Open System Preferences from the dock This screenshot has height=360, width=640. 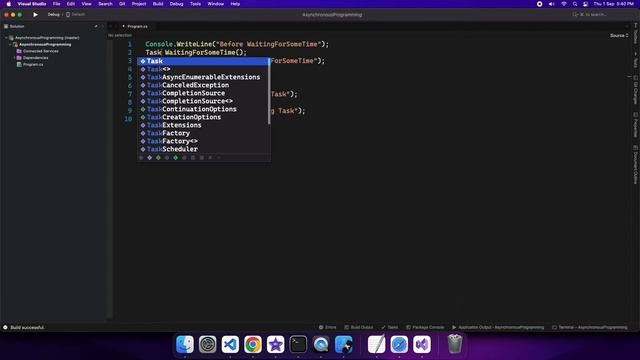(x=207, y=344)
